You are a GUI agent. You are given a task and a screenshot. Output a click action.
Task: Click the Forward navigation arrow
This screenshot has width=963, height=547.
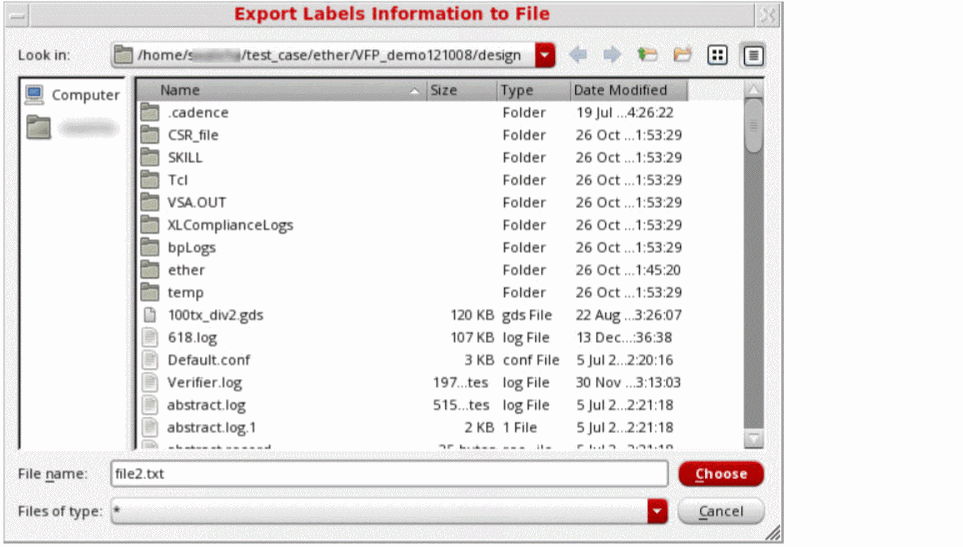click(x=612, y=55)
